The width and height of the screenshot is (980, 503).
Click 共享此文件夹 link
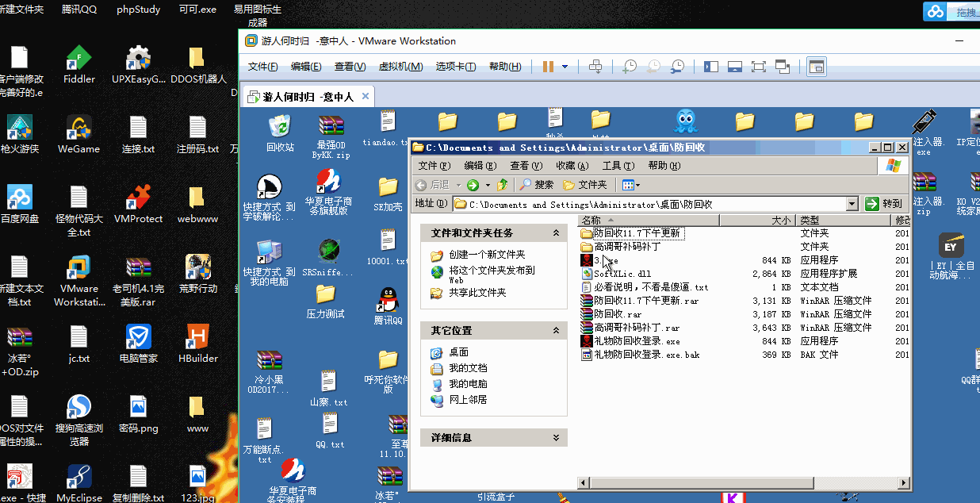(477, 293)
